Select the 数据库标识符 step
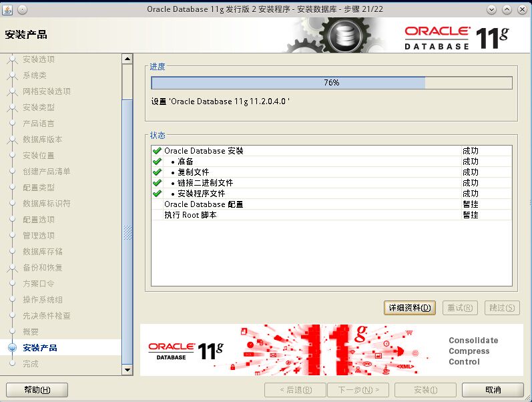Screen dimensions: 532x402 [47, 204]
